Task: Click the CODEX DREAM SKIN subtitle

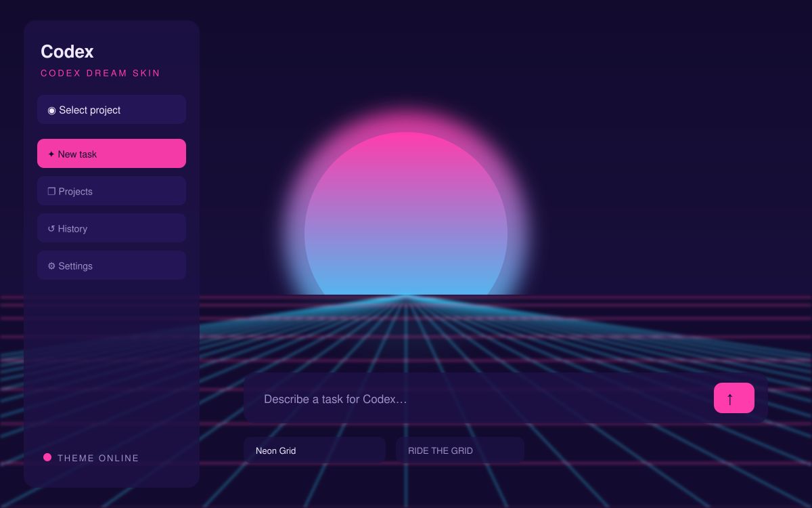Action: (x=100, y=73)
